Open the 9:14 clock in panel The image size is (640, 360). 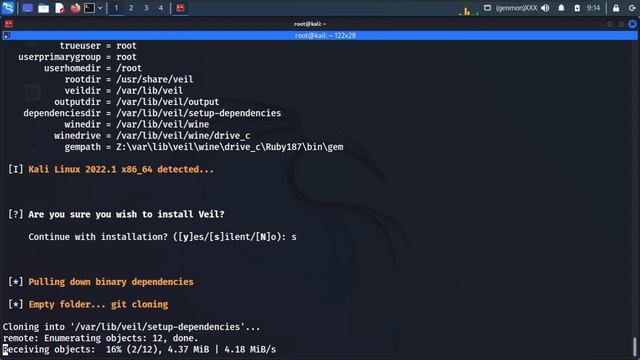click(x=593, y=8)
